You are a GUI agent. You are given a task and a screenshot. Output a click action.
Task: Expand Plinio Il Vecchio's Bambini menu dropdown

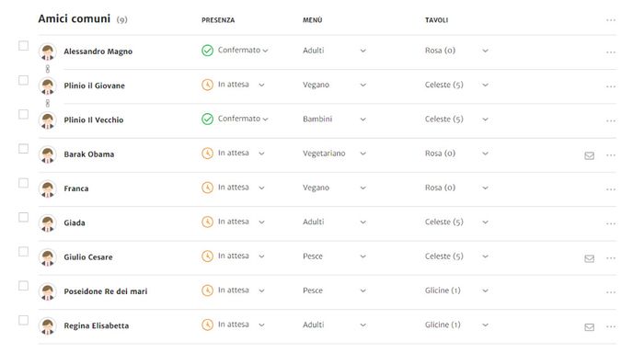(334, 119)
